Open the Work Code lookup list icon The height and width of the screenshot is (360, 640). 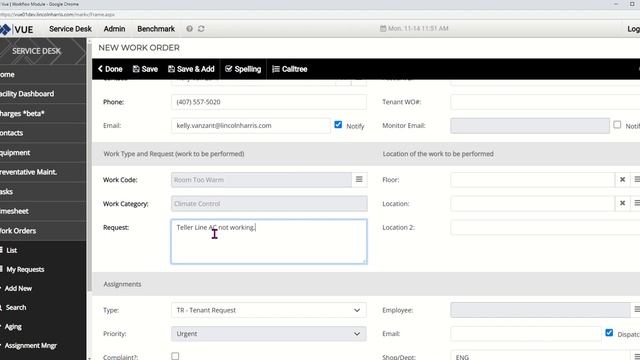coord(359,180)
